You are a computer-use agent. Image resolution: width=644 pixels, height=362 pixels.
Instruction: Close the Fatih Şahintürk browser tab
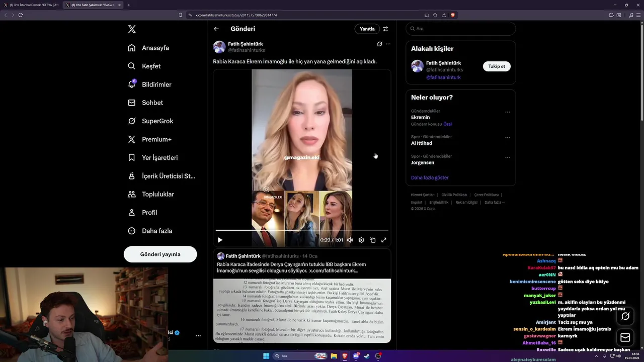coord(119,5)
